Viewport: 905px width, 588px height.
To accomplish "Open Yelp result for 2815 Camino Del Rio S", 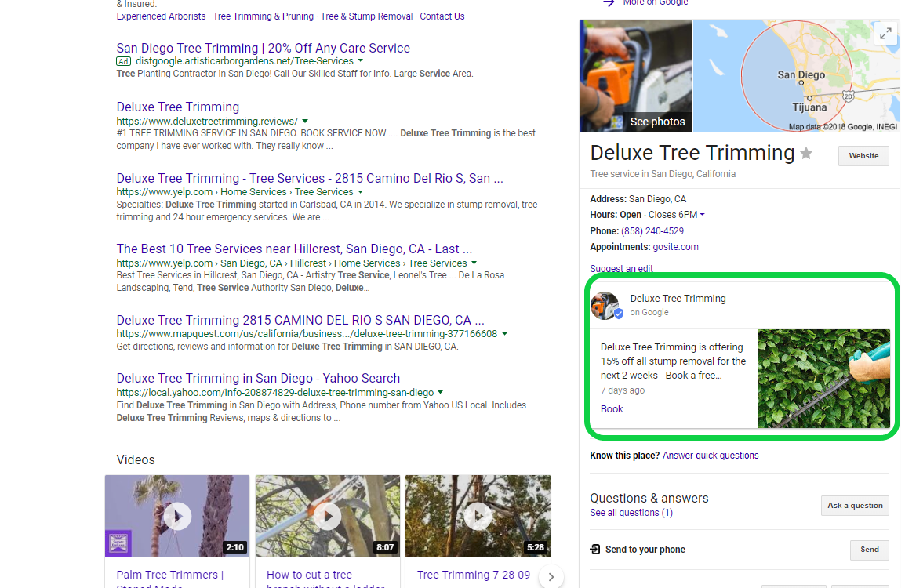I will (309, 178).
